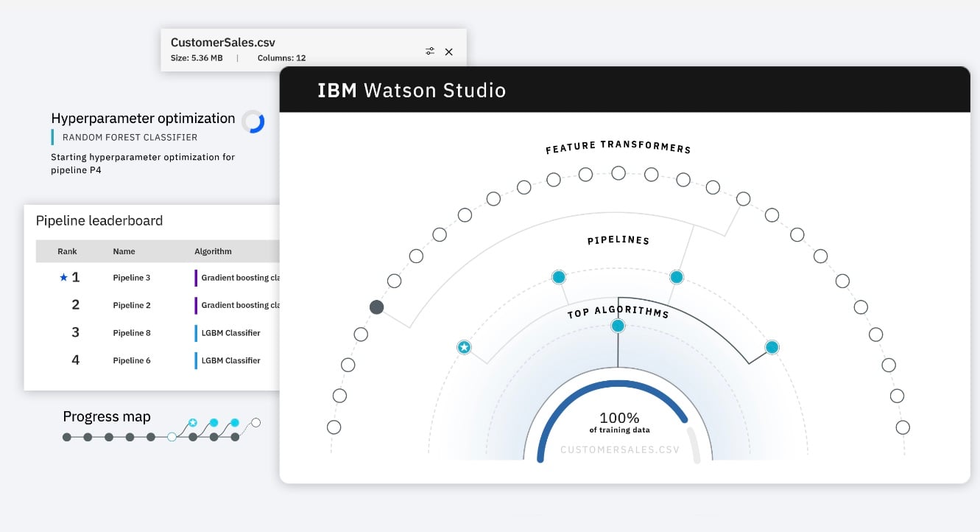Screen dimensions: 980x532
Task: Select Pipeline 2 in the leaderboard
Action: click(x=132, y=305)
